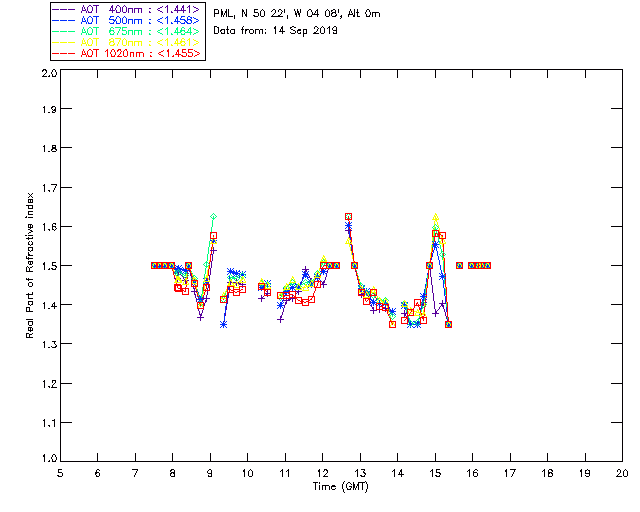The height and width of the screenshot is (512, 640).
Task: Click the y-axis tick label 1.8
Action: point(49,148)
